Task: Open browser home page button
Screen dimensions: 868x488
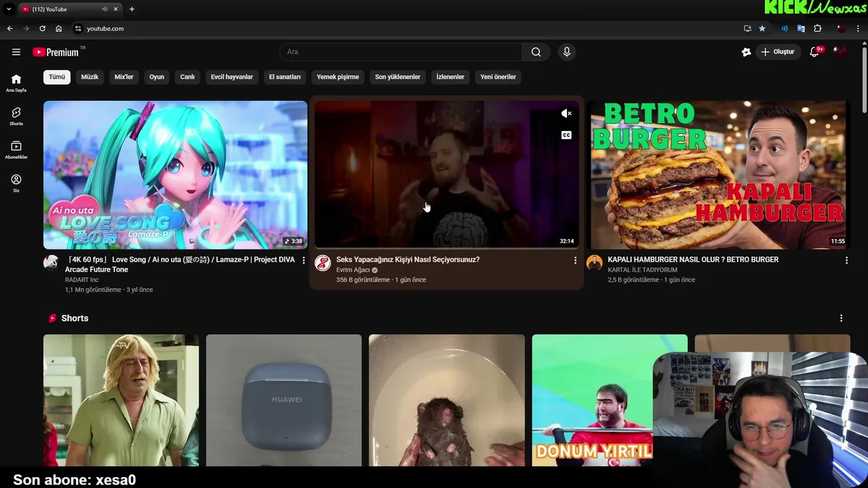Action: pos(58,28)
